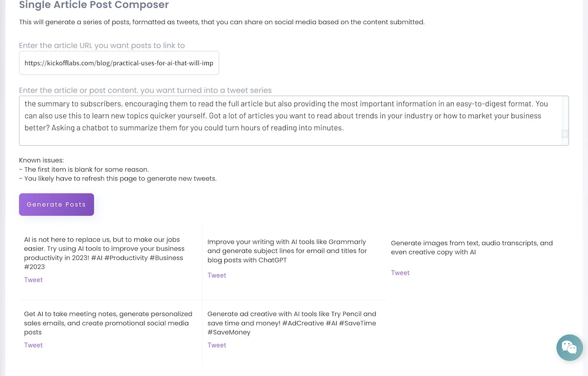Open the chat support widget
The width and height of the screenshot is (588, 376).
coord(569,348)
